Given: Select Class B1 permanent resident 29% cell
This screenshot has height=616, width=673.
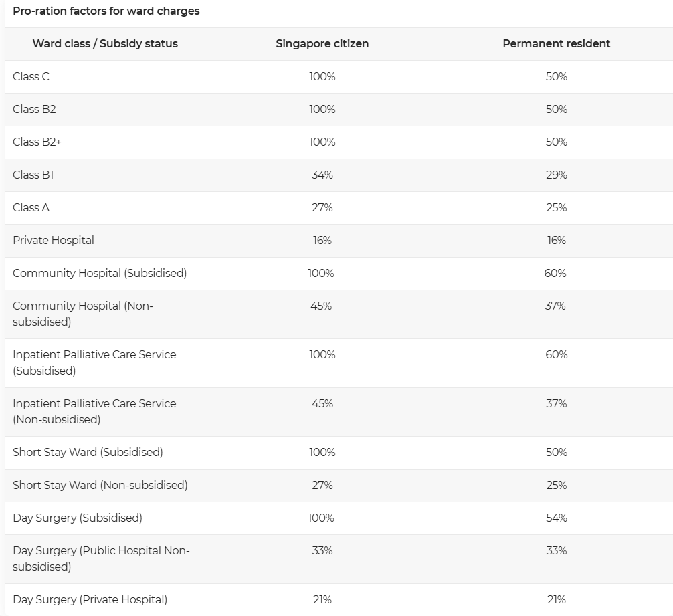Looking at the screenshot, I should pyautogui.click(x=556, y=175).
